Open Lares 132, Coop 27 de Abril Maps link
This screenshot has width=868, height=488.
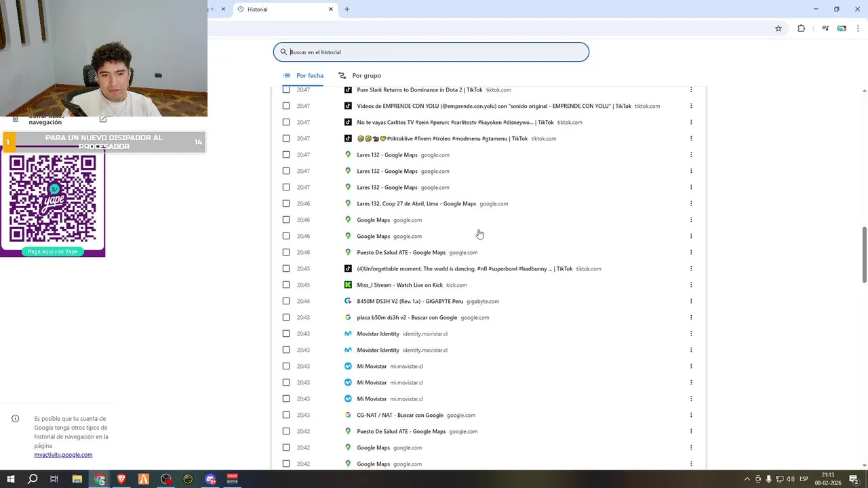pos(416,203)
